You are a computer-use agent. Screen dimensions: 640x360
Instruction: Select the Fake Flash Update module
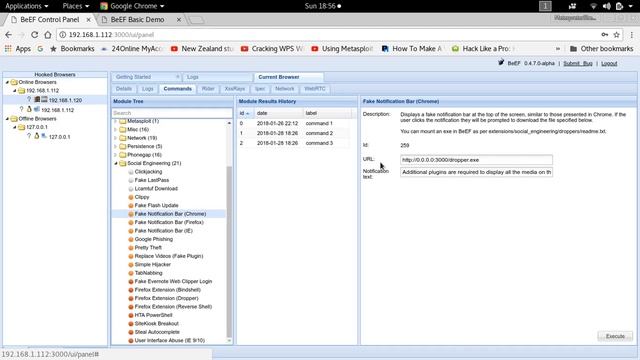(156, 205)
